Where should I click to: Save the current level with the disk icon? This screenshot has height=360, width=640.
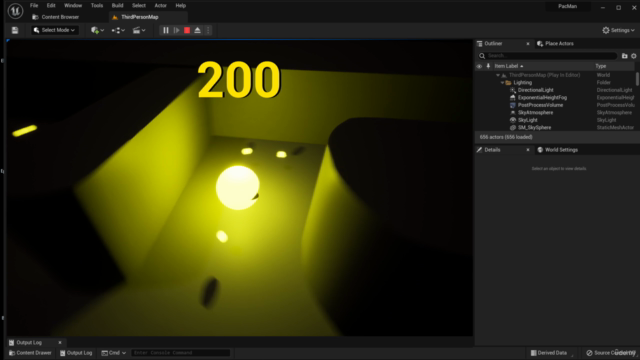point(15,30)
